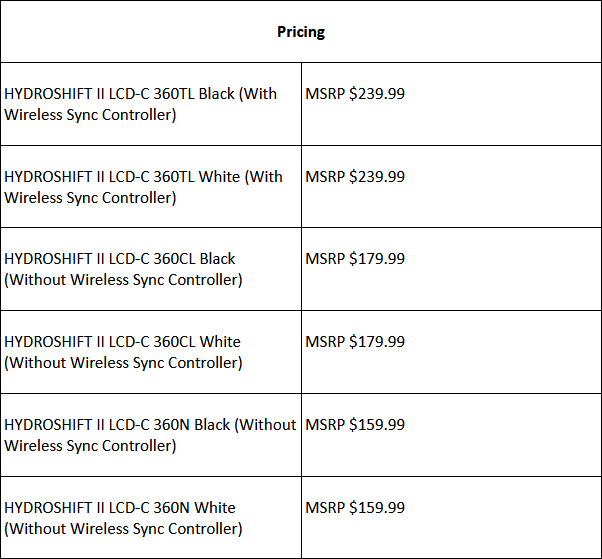Click '(Without Wireless Sync Controller)' in 360CL White row

tap(123, 363)
